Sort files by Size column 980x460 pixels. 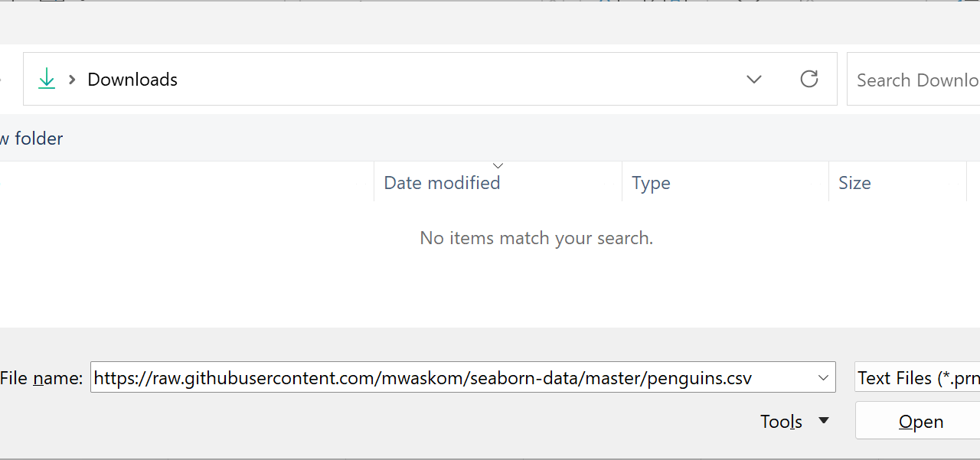click(854, 183)
